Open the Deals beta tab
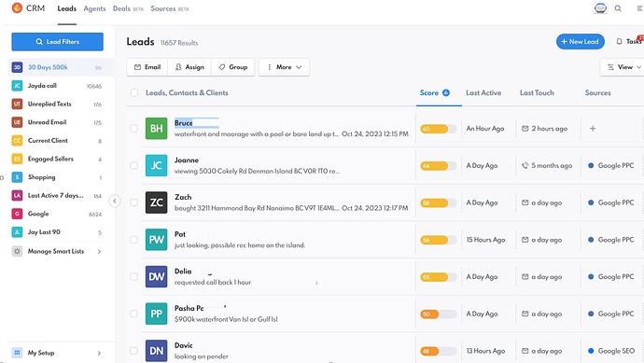The image size is (644, 363). [x=128, y=8]
